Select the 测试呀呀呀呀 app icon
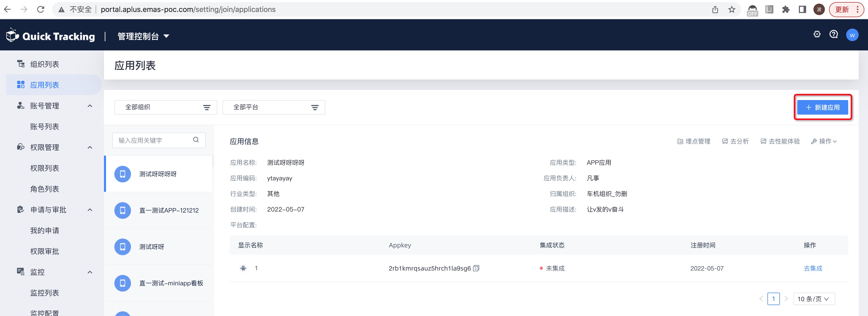 tap(123, 174)
